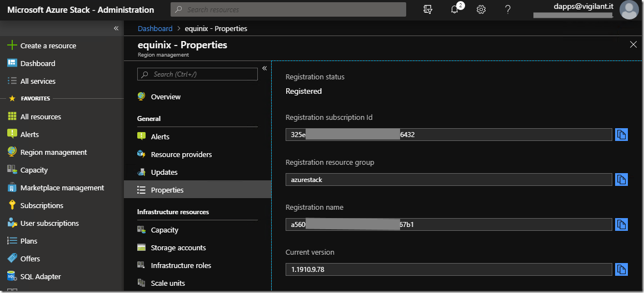Image resolution: width=644 pixels, height=293 pixels.
Task: Click the help question mark icon
Action: tap(508, 10)
